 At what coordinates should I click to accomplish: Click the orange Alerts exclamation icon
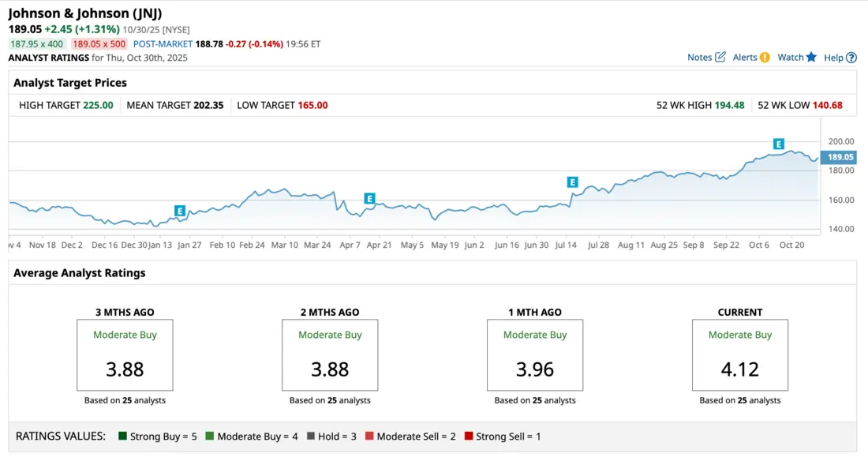[764, 57]
